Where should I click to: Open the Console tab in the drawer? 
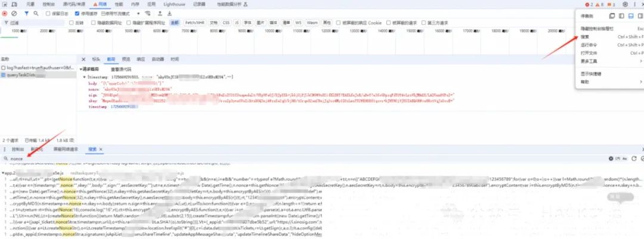point(18,149)
